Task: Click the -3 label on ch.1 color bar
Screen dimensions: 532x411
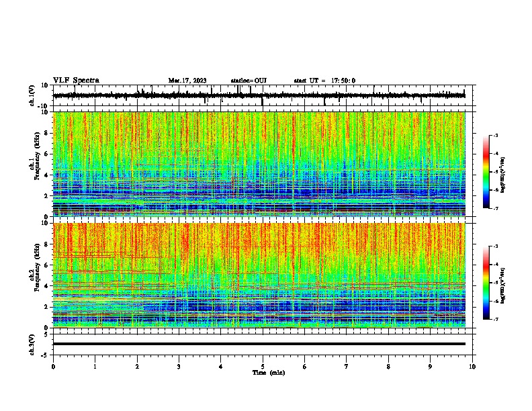Action: (x=496, y=135)
